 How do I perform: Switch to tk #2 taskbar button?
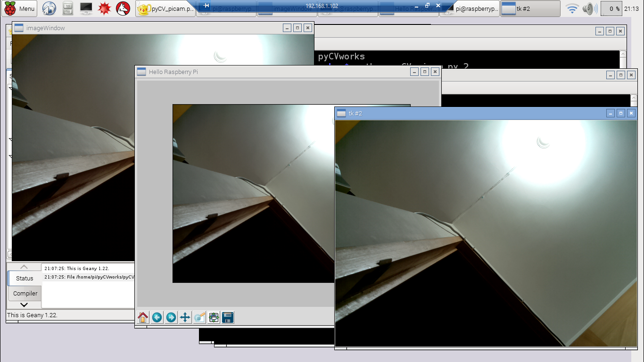[530, 8]
